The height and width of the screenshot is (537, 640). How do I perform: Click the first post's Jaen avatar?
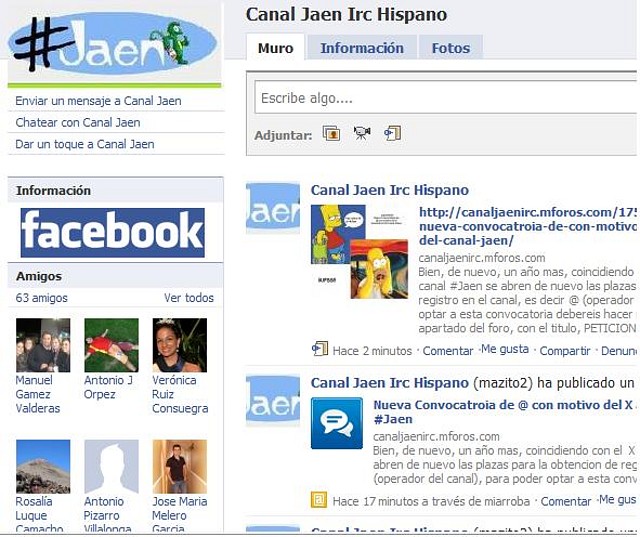click(273, 208)
